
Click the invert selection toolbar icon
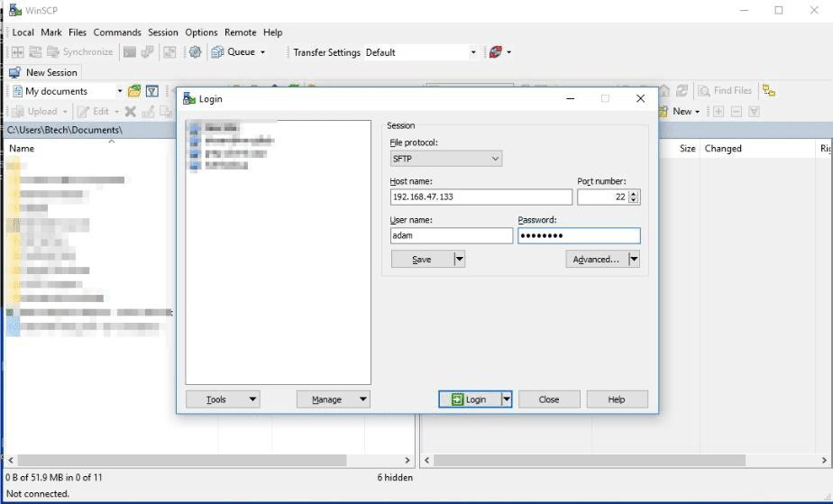754,112
